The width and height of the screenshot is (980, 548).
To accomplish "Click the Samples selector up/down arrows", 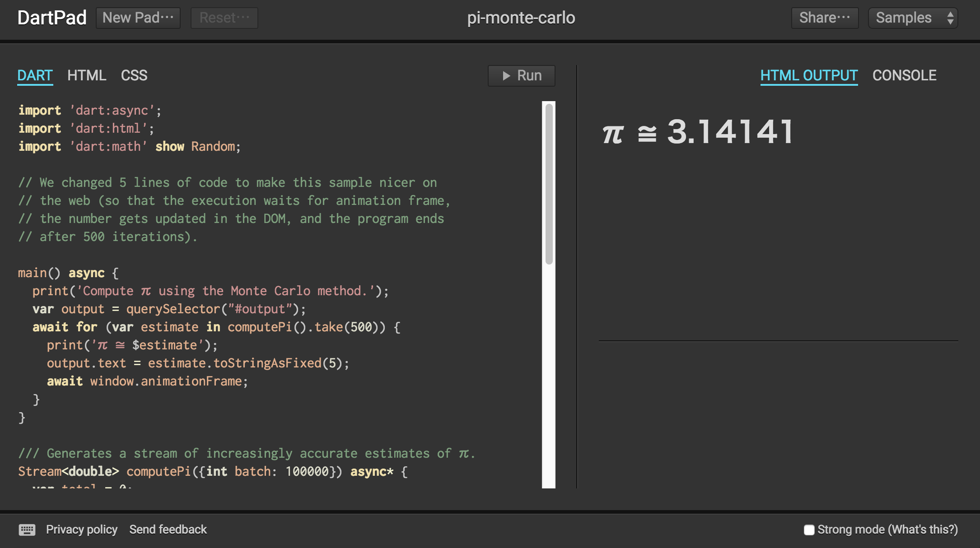I will point(950,18).
